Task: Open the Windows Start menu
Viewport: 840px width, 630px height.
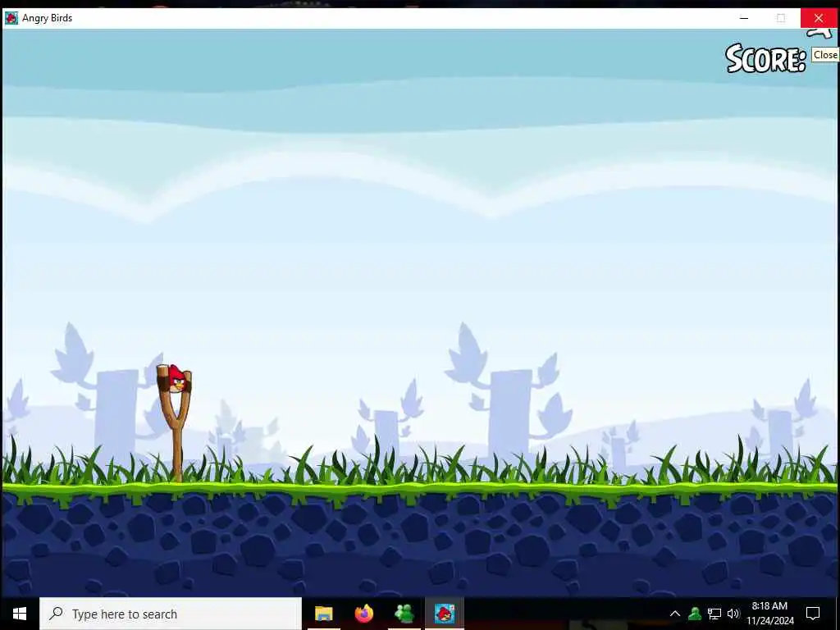Action: click(20, 614)
